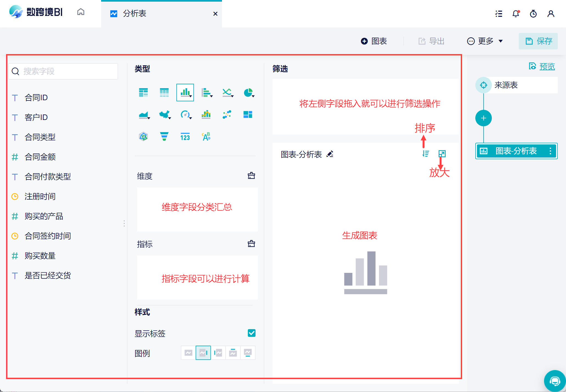Focus the 搜索字段 search box
The image size is (566, 392).
pyautogui.click(x=63, y=71)
